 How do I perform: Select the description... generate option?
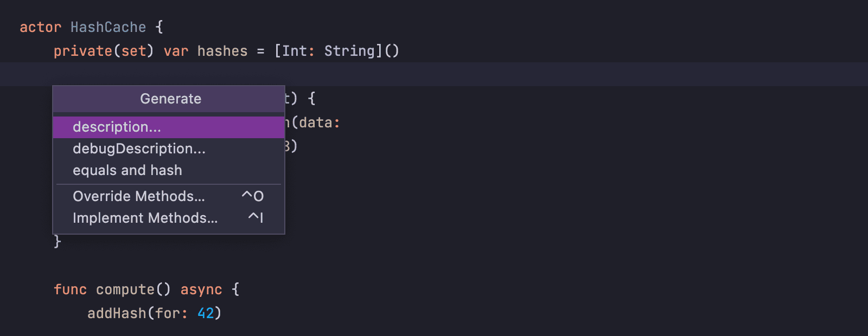(117, 127)
